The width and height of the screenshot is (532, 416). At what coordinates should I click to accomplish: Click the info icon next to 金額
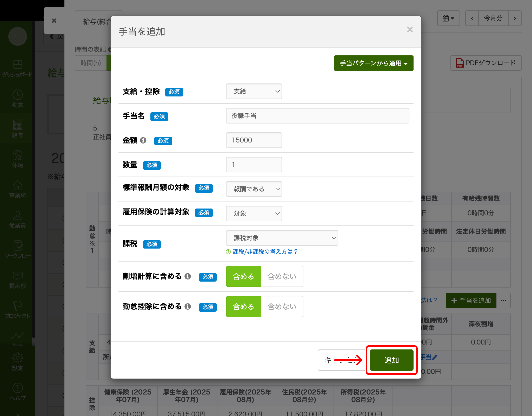tap(143, 140)
